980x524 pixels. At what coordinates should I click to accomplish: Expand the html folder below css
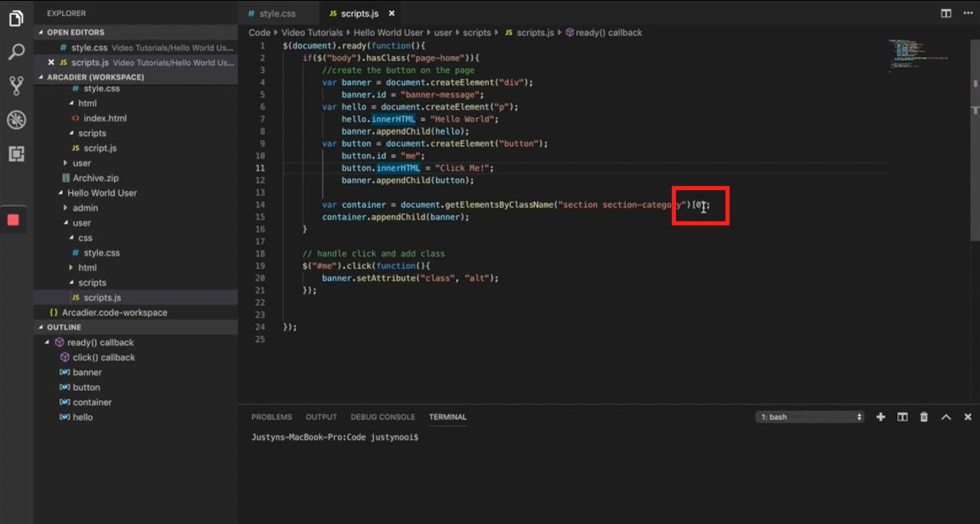(87, 267)
